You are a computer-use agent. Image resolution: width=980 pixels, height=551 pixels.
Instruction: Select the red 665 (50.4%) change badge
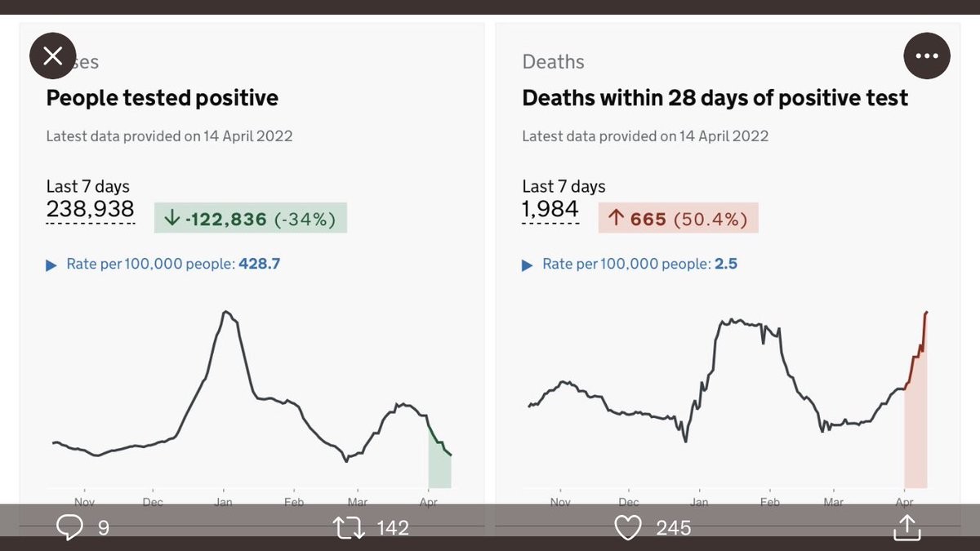point(678,219)
